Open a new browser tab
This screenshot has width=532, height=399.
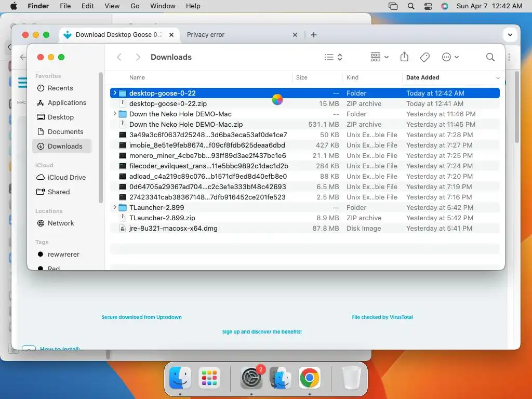point(313,35)
